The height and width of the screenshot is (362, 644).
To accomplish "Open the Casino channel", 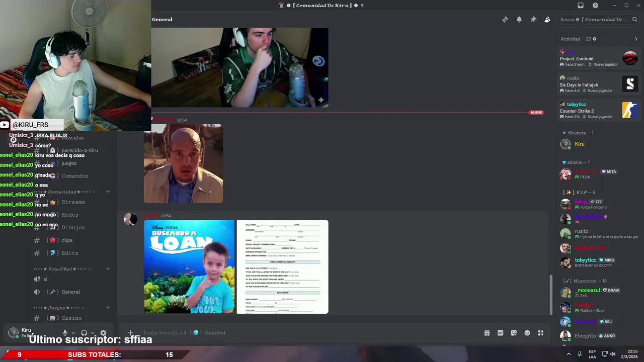I will (x=71, y=318).
